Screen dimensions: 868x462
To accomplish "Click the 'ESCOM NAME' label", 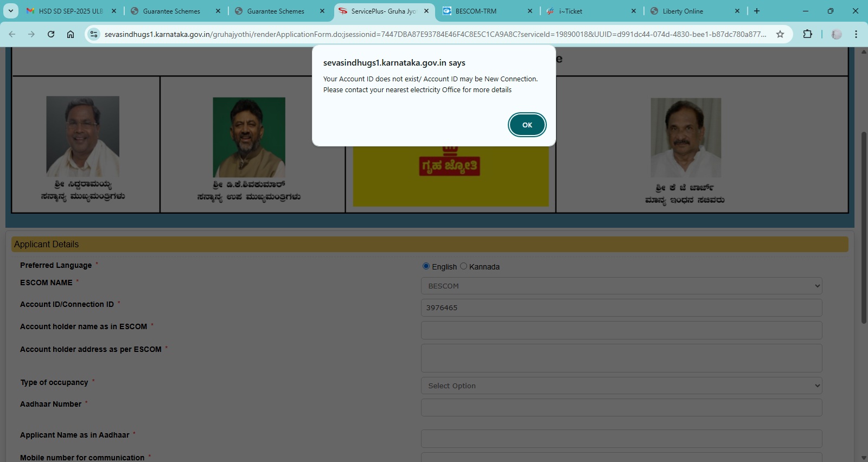I will 46,283.
